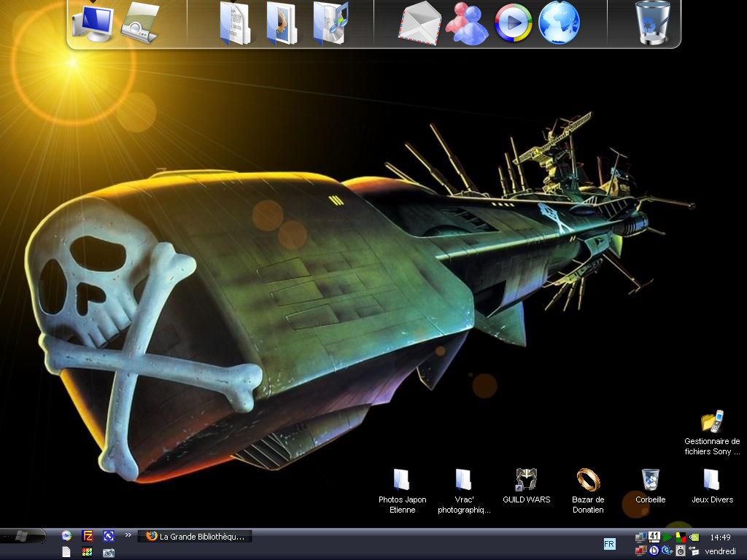This screenshot has height=560, width=747.
Task: Select the GUILD WARS desktop shortcut
Action: click(527, 486)
